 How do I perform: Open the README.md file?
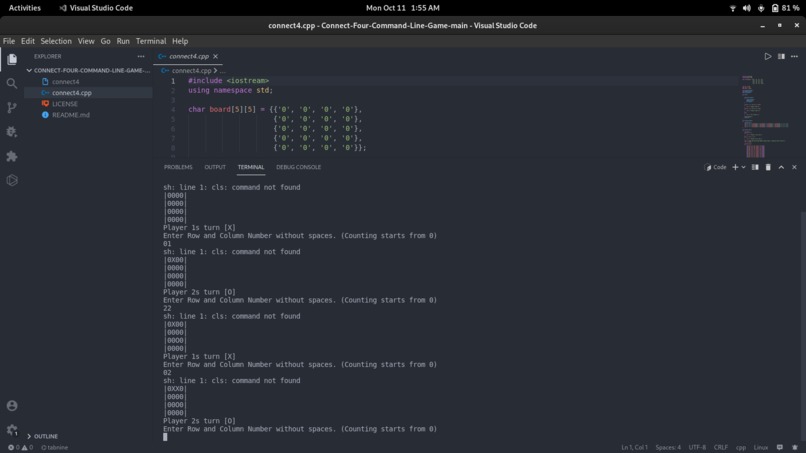tap(88, 115)
